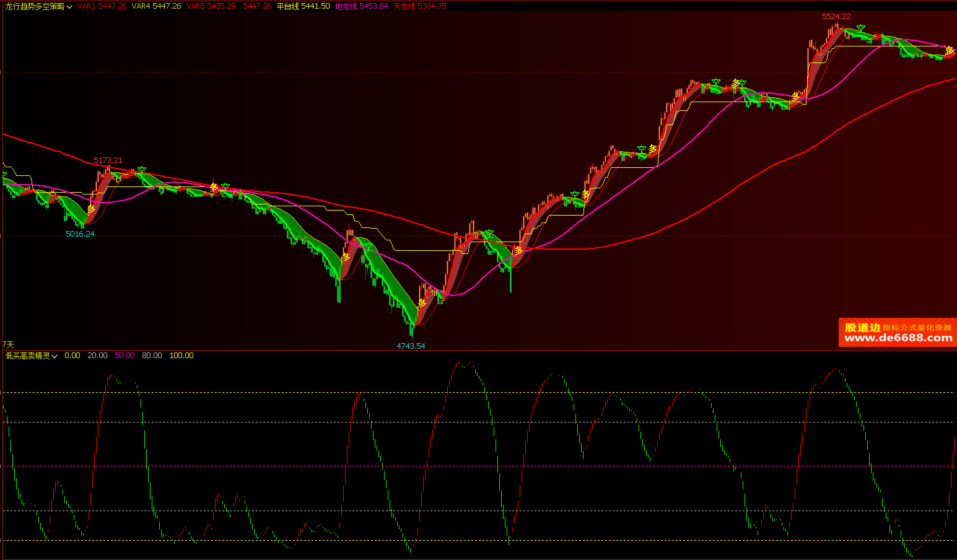Click the 多 signal marker near the 5016.24 low

[91, 209]
